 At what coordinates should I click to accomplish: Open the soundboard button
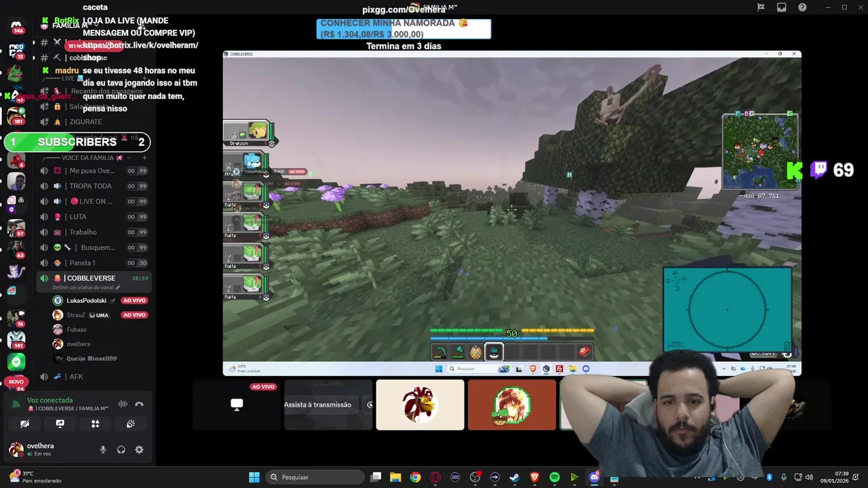tap(130, 424)
